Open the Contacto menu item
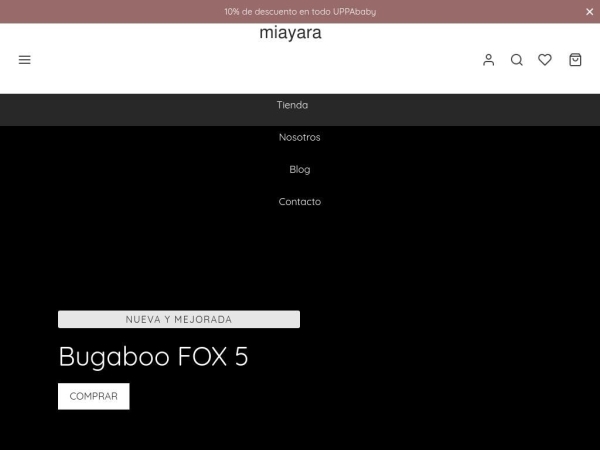This screenshot has height=450, width=600. tap(300, 202)
